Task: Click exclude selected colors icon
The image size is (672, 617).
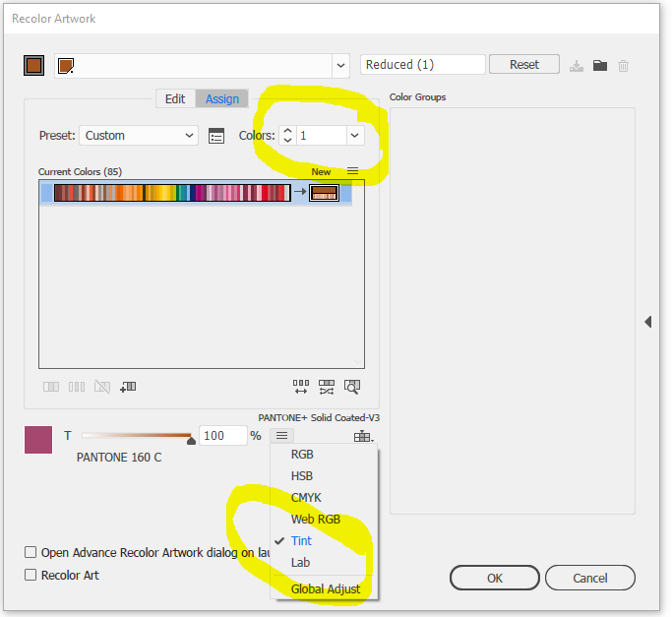Action: 102,387
